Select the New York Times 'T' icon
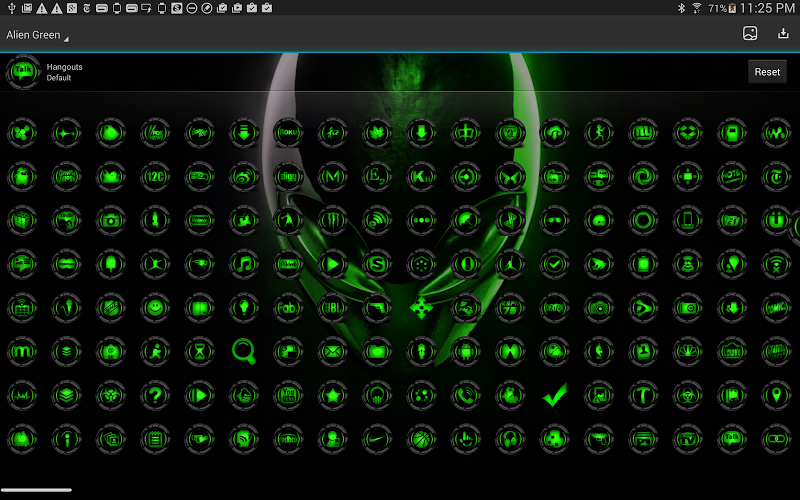800x500 pixels. click(777, 177)
